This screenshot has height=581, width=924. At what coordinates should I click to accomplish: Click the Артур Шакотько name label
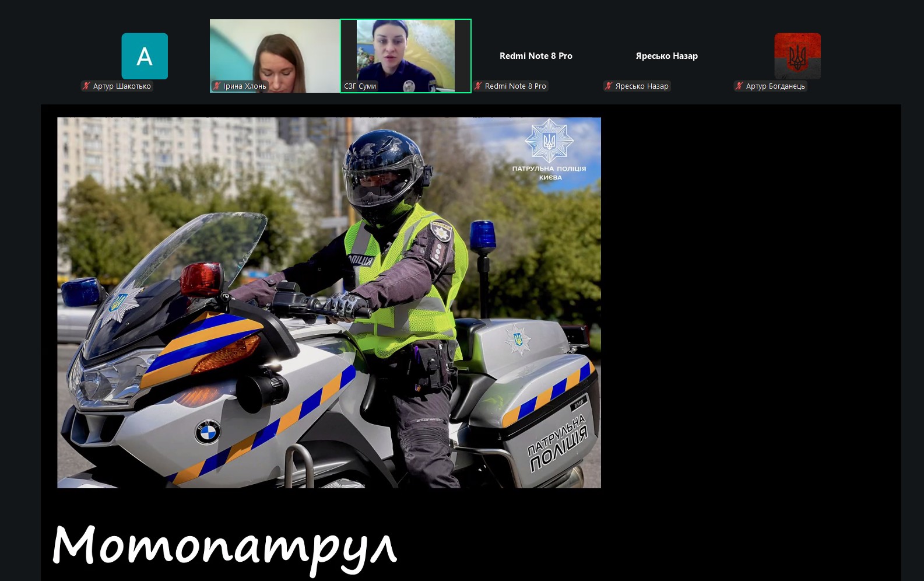(122, 86)
